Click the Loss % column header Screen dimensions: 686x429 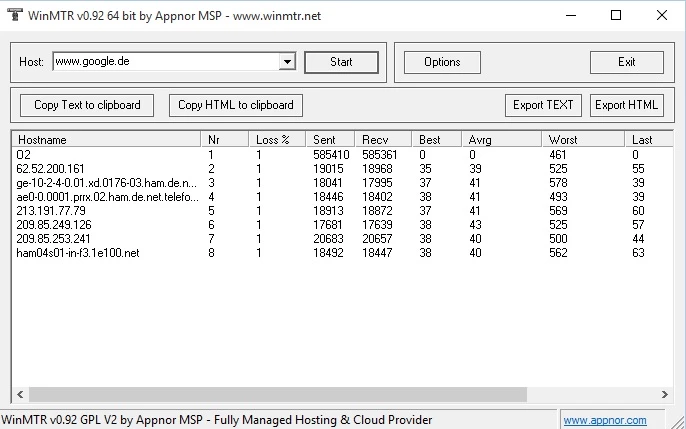(277, 140)
